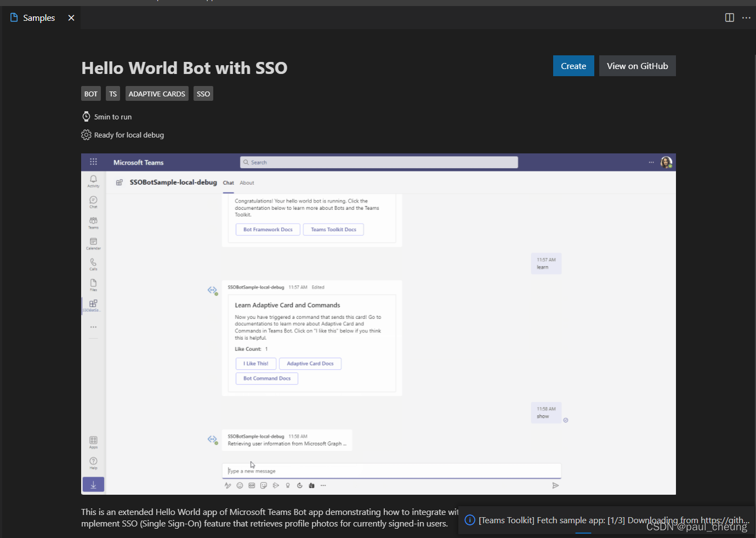The image size is (756, 538).
Task: Click the Praise badge icon in compose toolbar
Action: 288,485
